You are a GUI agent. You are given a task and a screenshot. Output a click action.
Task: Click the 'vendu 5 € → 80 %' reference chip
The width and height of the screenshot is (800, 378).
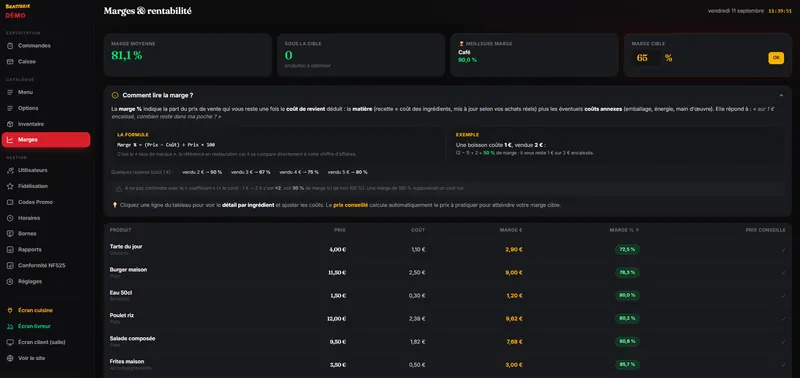tap(347, 172)
